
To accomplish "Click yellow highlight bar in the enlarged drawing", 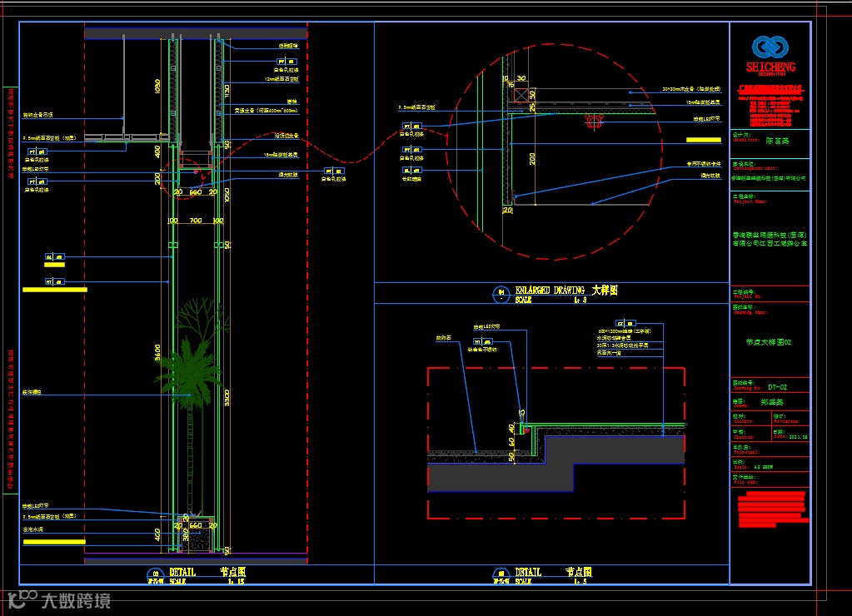I will pos(703,140).
